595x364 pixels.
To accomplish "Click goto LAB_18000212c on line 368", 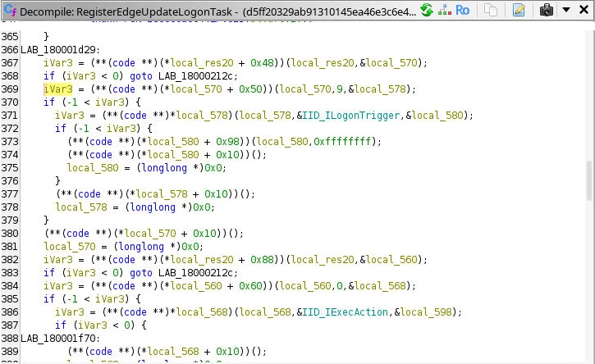I will [x=184, y=75].
